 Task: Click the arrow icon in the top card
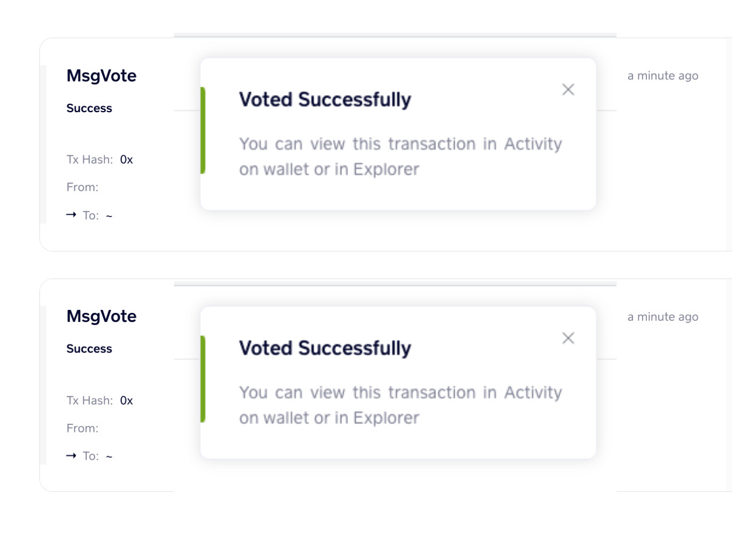tap(72, 215)
